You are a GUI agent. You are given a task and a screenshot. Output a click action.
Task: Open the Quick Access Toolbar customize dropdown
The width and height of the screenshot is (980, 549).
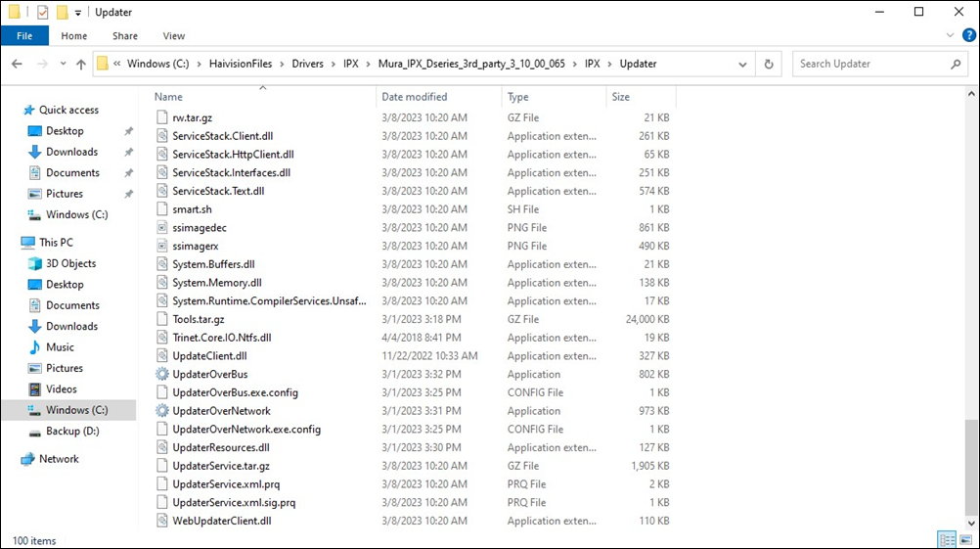pos(78,13)
